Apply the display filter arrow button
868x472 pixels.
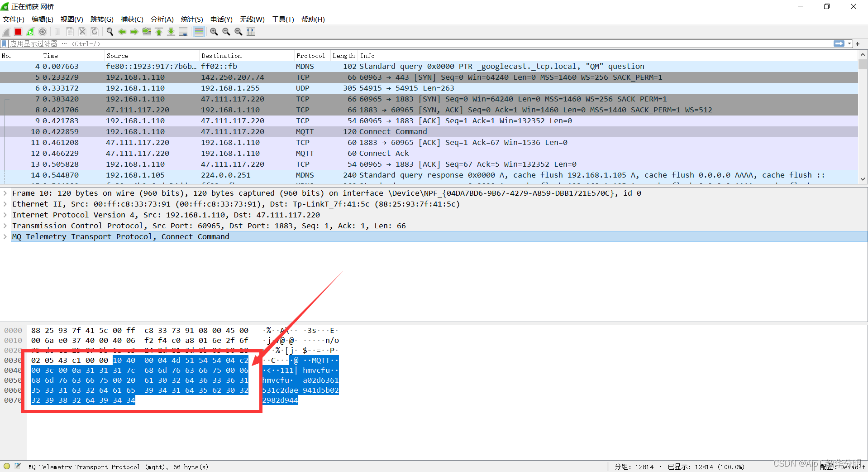839,44
